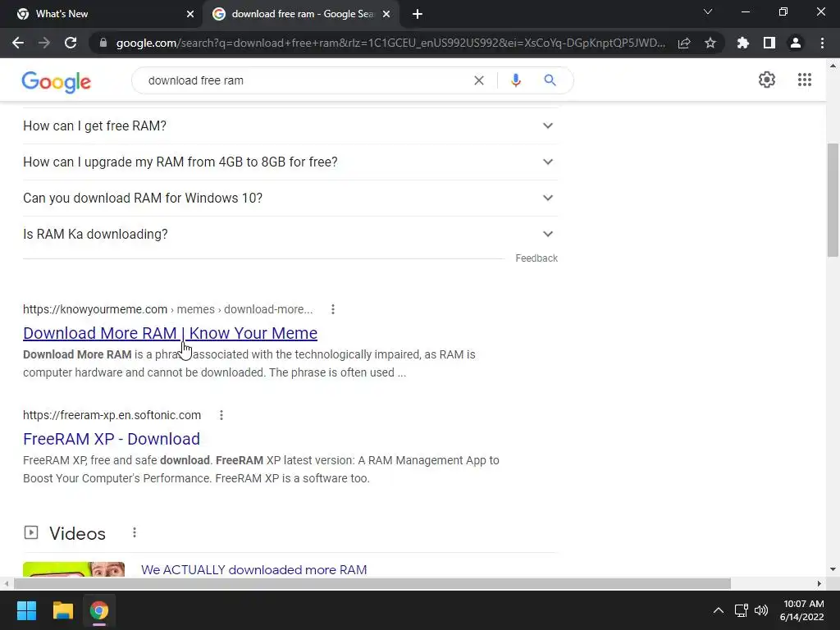Viewport: 840px width, 630px height.
Task: Open the clock and date panel
Action: 802,610
